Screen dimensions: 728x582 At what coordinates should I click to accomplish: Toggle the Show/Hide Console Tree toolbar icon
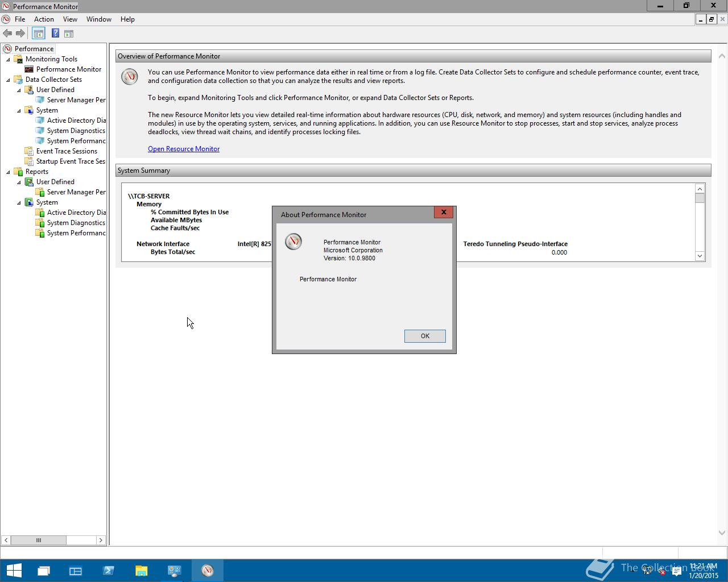tap(38, 34)
